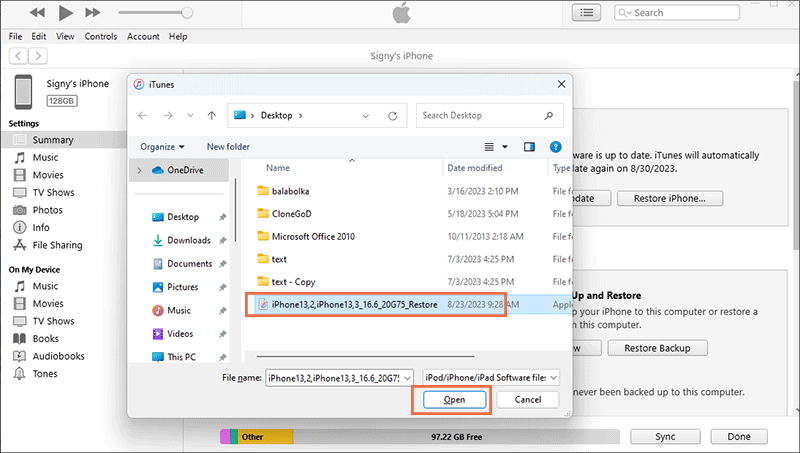The width and height of the screenshot is (800, 453).
Task: Open the view options dropdown arrow
Action: (505, 147)
